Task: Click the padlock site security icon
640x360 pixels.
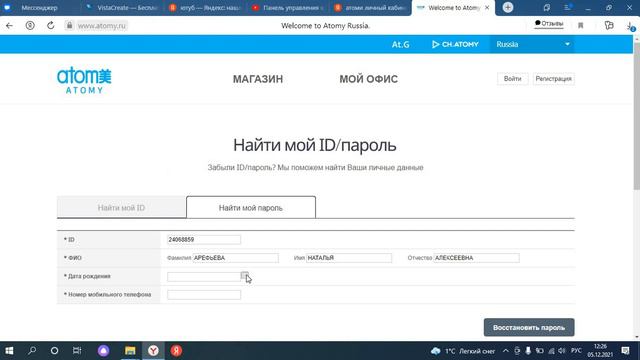Action: click(69, 25)
